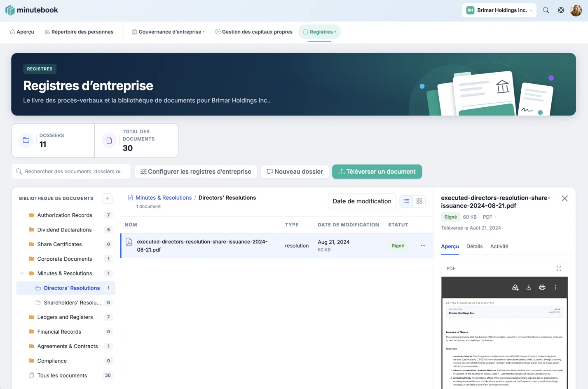Open the search magnifier in header
The height and width of the screenshot is (389, 588).
(x=546, y=10)
